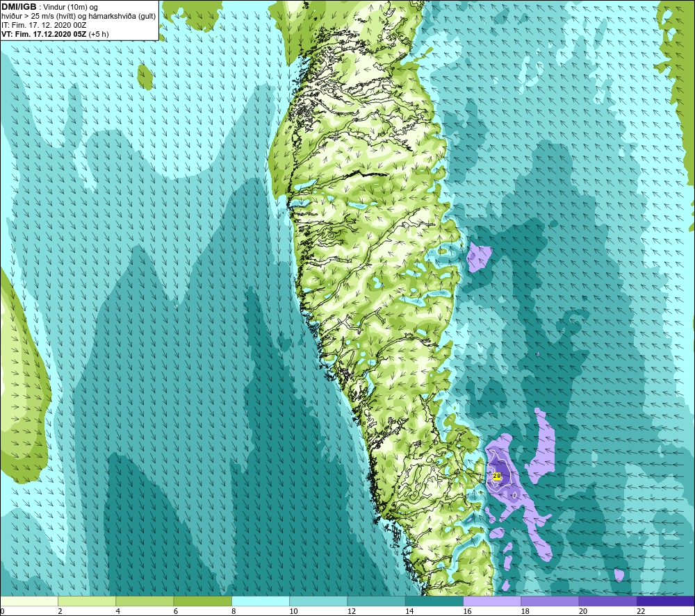695x616 pixels.
Task: Click the yellow 28 maximum gust marker
Action: [x=497, y=476]
